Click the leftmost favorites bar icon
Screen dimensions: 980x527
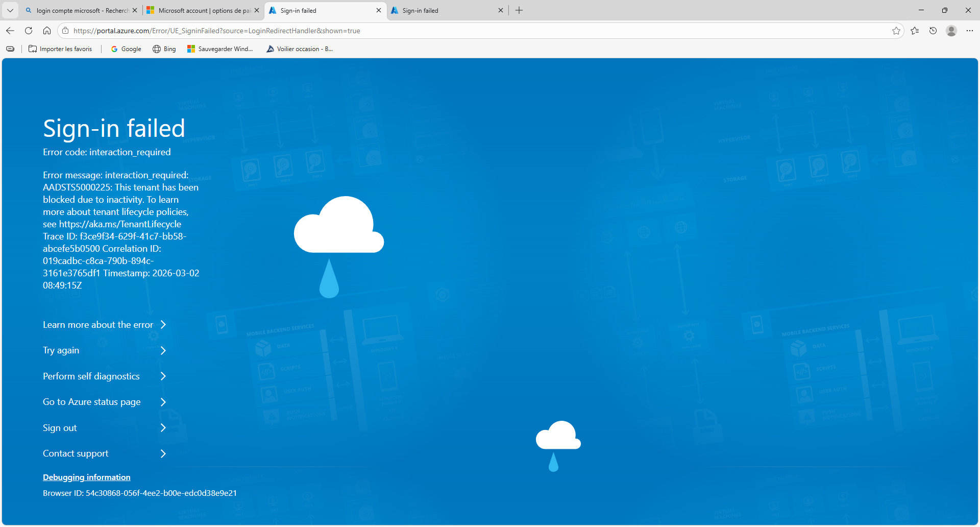tap(10, 49)
